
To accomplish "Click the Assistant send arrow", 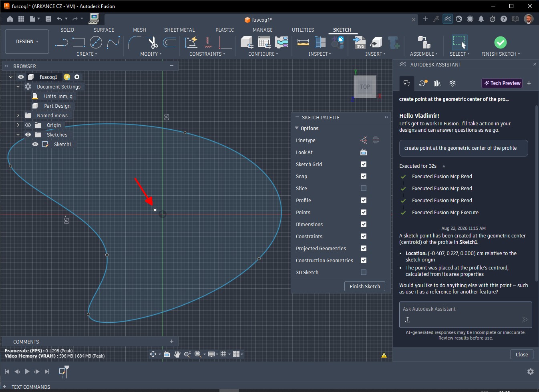I will point(525,319).
